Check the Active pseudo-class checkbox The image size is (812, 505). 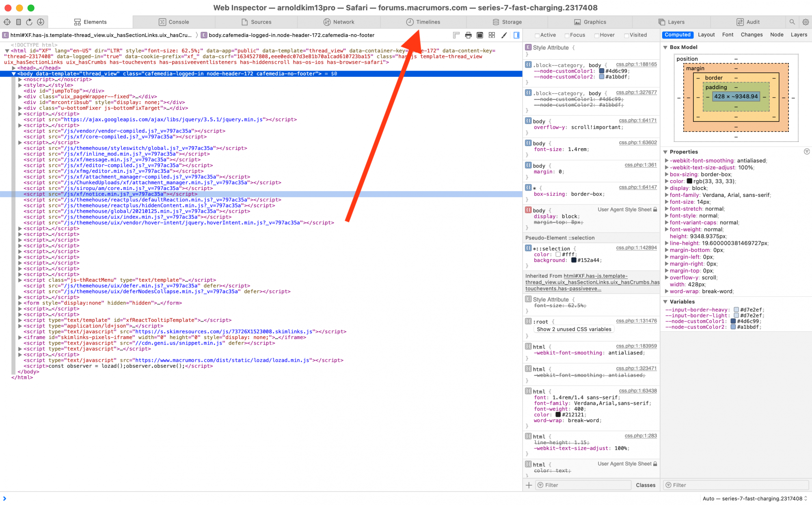tap(537, 35)
